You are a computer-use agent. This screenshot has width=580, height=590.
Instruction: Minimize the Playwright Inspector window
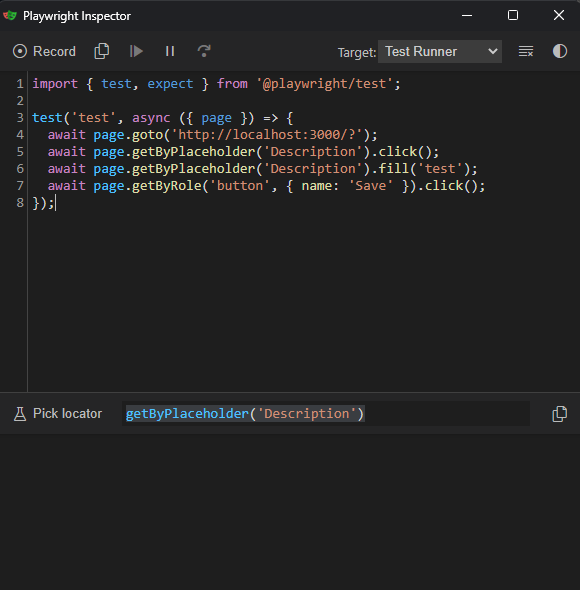pyautogui.click(x=467, y=15)
